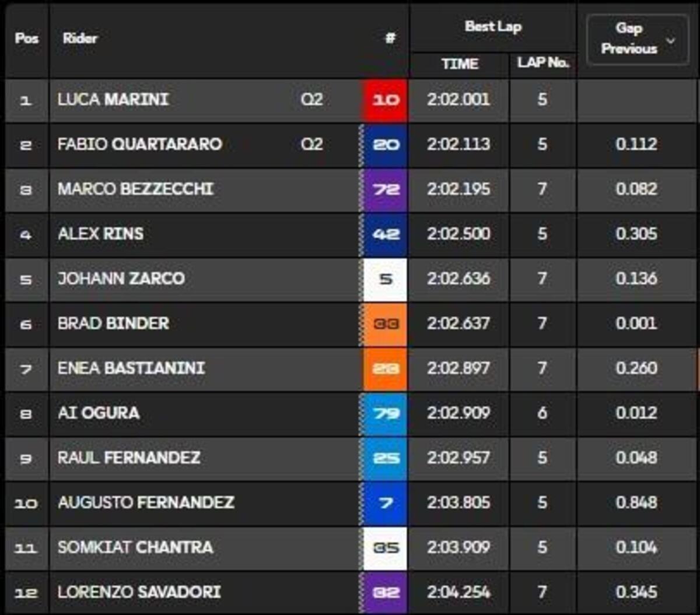Click Luca Marini's best lap time 2:02.001
This screenshot has width=700, height=615.
(459, 100)
